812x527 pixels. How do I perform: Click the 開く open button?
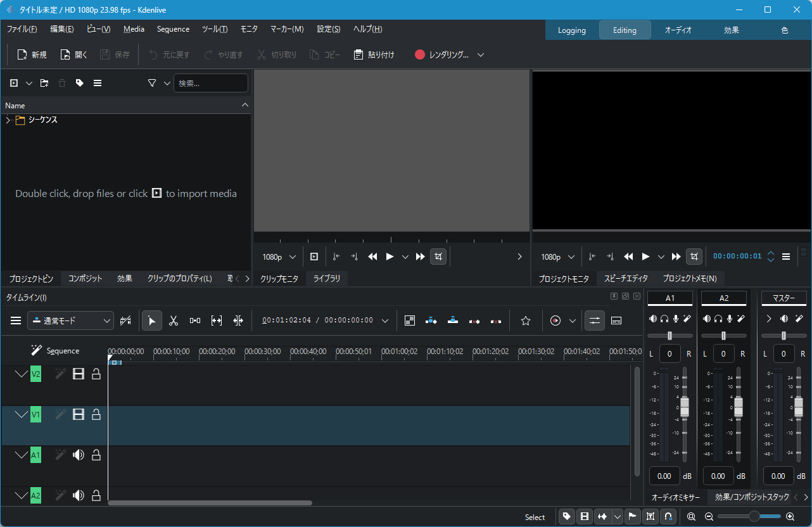coord(74,55)
